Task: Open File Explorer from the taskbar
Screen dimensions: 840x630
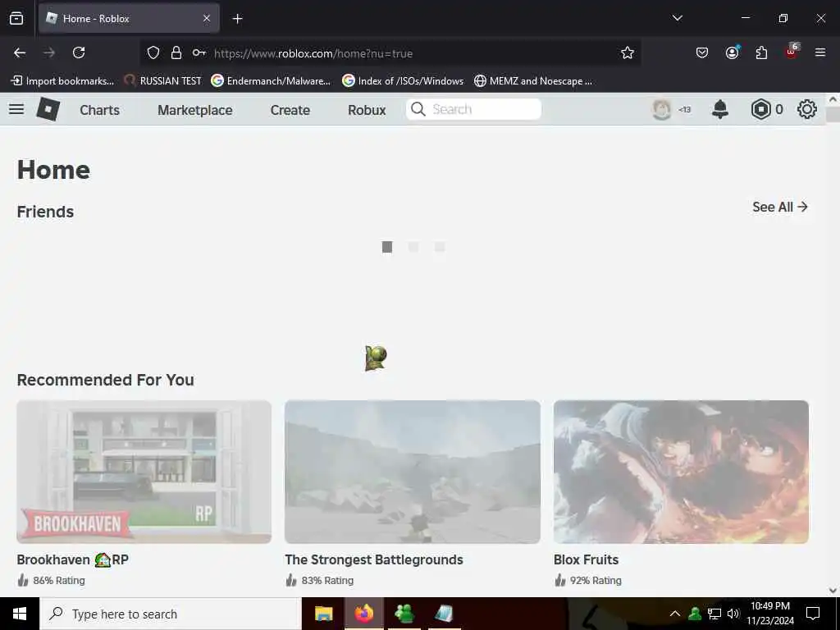Action: click(323, 614)
